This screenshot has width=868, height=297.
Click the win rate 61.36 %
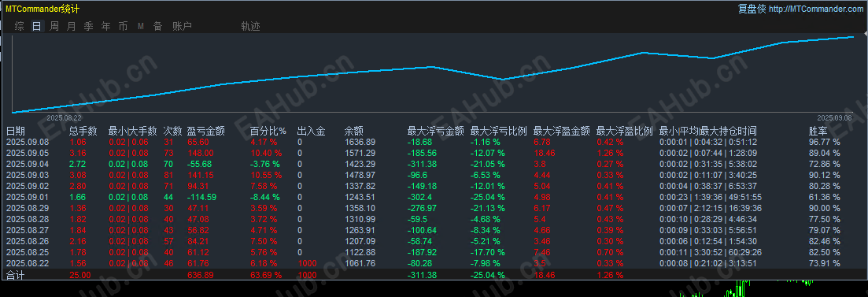pyautogui.click(x=824, y=197)
